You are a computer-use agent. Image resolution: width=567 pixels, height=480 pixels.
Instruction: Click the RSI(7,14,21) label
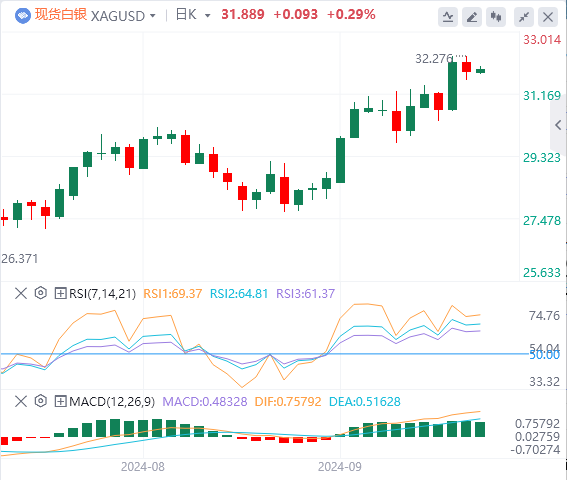click(x=102, y=293)
